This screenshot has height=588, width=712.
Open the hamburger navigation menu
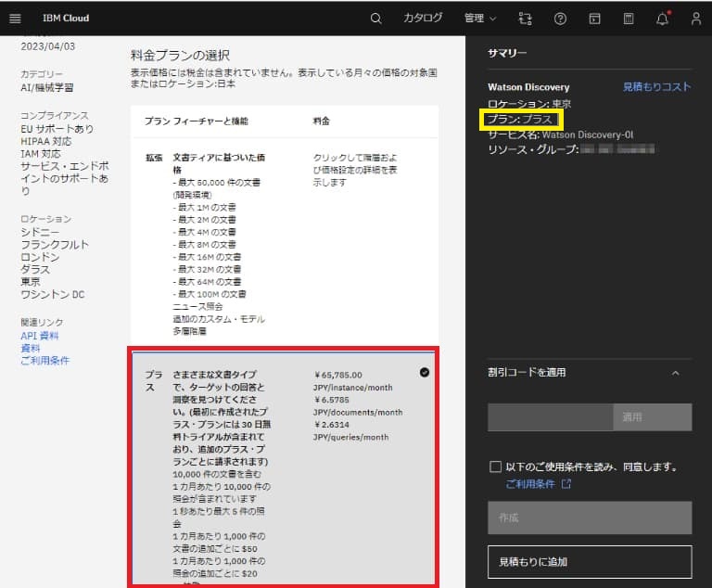(x=15, y=18)
